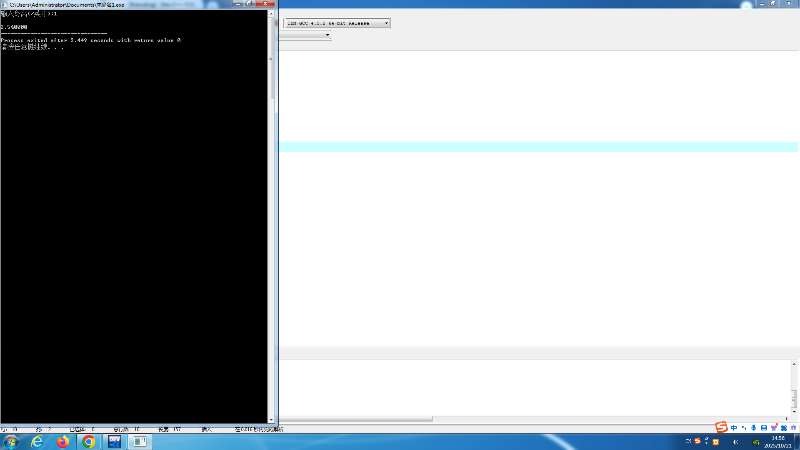This screenshot has width=800, height=450.
Task: Click the console window title bar
Action: [117, 4]
